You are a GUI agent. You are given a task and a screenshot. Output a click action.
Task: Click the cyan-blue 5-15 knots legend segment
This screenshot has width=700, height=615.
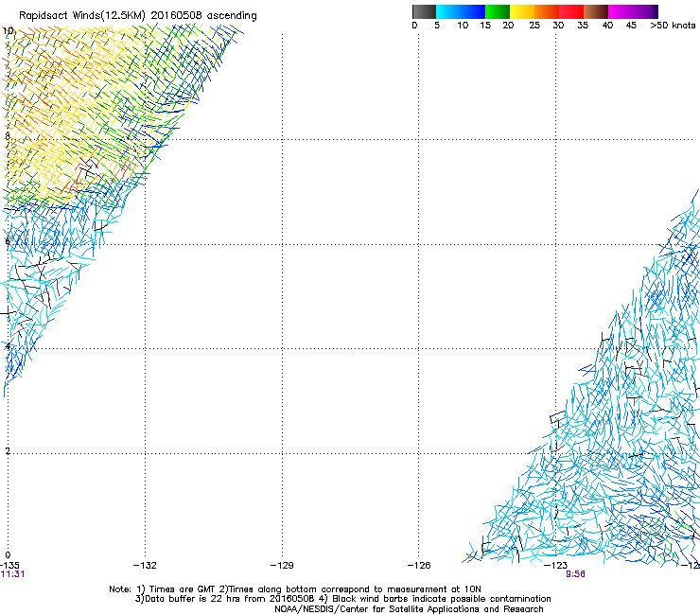[x=461, y=11]
